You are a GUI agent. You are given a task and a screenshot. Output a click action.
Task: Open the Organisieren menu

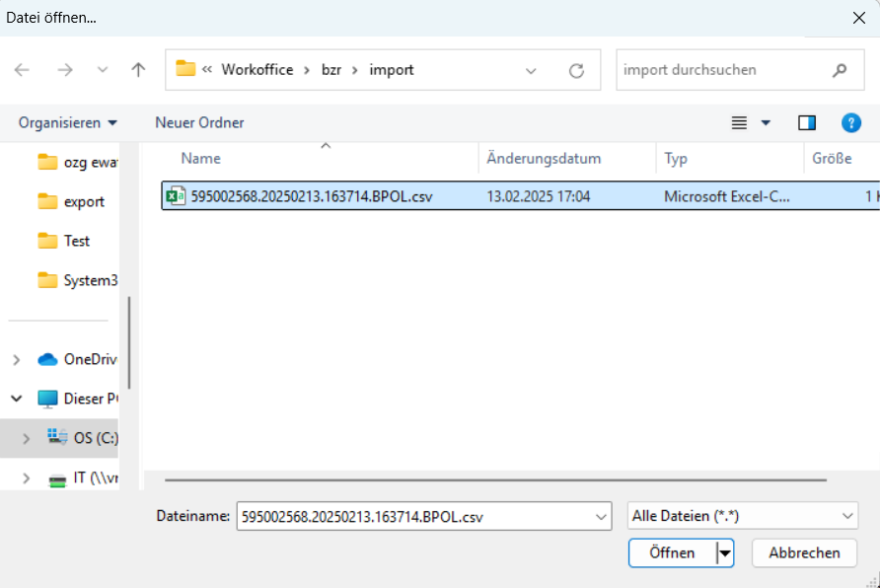point(68,122)
